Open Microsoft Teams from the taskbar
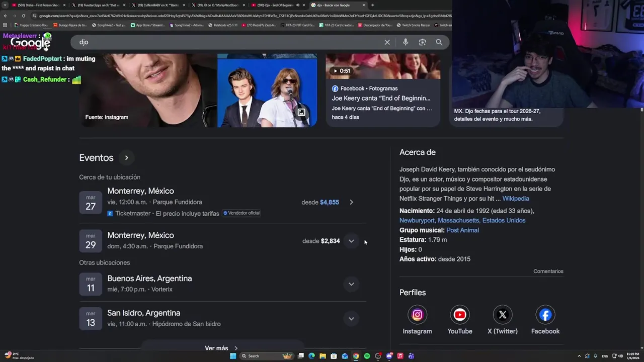 (411, 356)
